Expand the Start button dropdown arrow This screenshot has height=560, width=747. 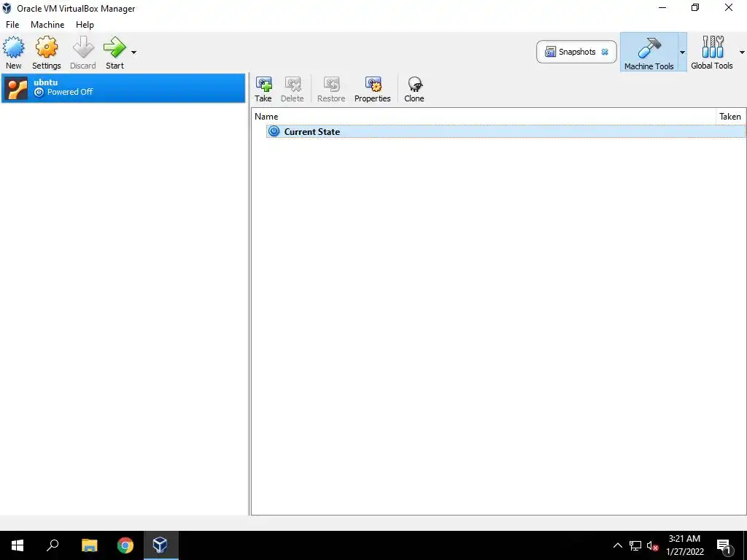[x=134, y=52]
